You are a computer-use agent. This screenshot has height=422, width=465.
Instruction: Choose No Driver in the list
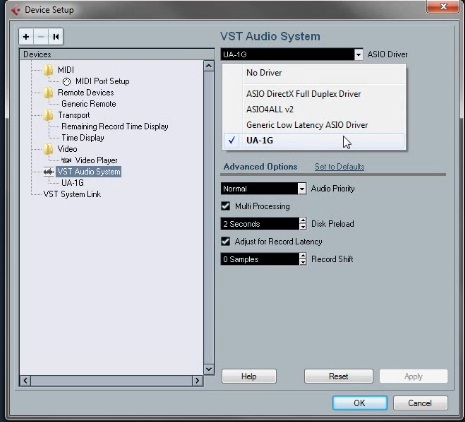[264, 73]
